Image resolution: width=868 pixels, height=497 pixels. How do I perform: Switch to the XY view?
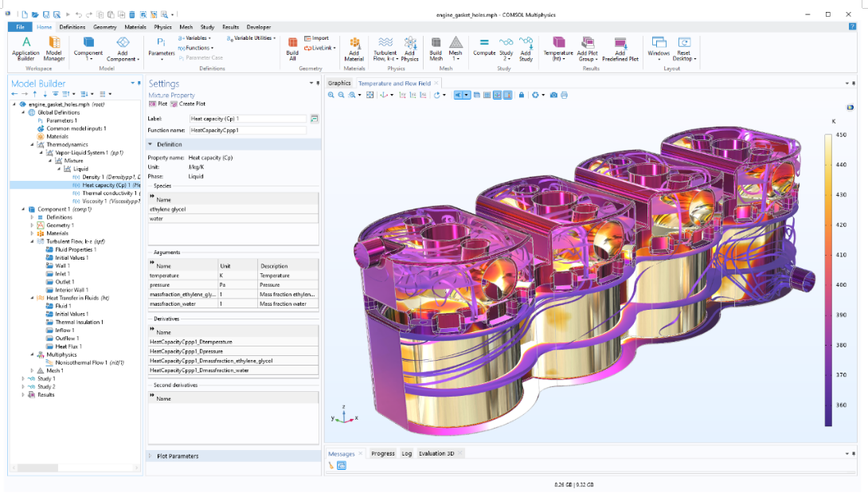pos(402,96)
